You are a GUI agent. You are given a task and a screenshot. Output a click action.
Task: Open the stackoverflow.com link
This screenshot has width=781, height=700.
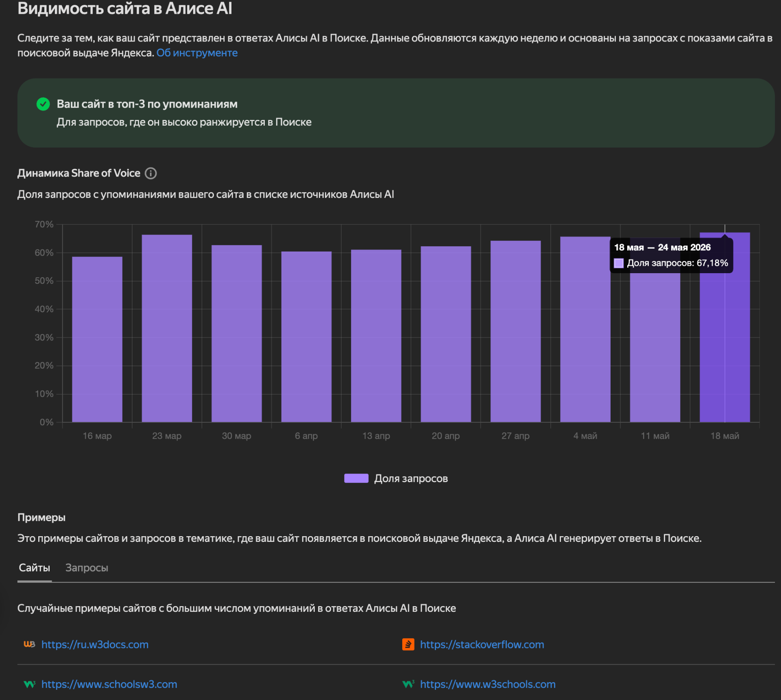482,644
